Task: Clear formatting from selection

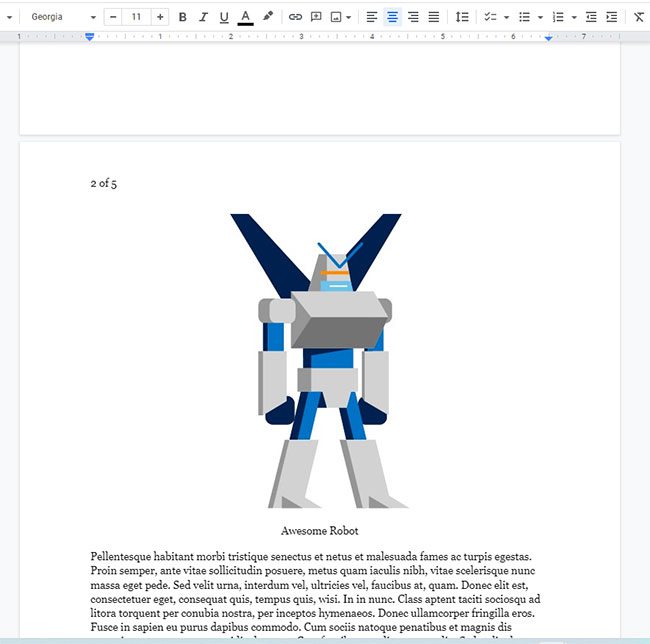Action: (x=639, y=17)
